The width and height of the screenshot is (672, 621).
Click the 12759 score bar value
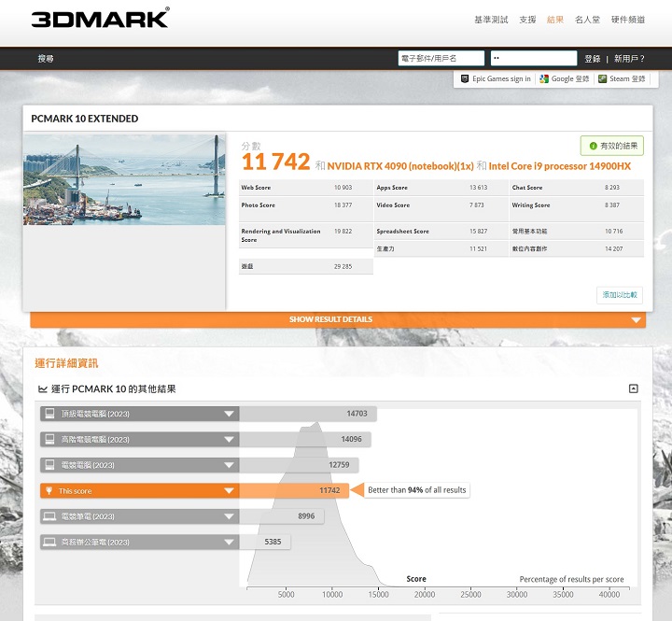339,465
